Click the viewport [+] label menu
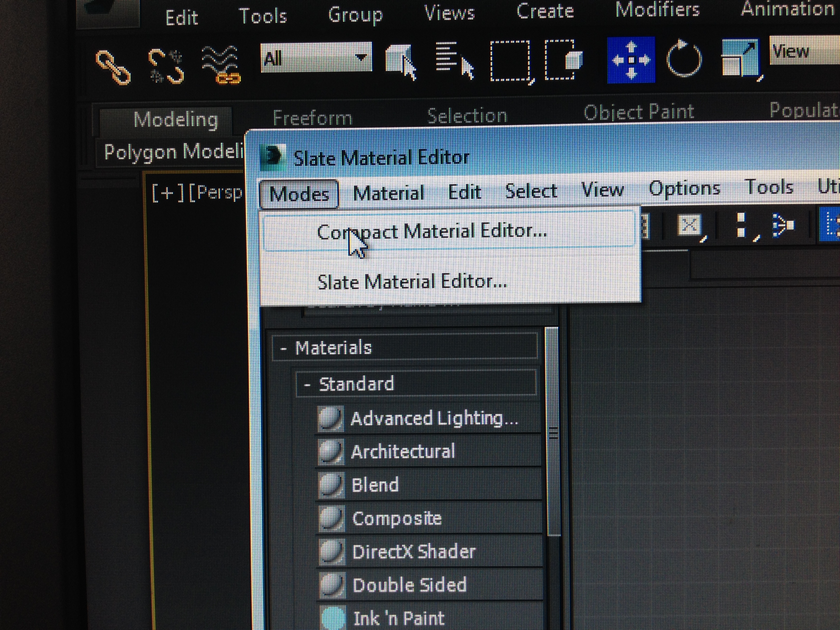The width and height of the screenshot is (840, 630). (168, 193)
